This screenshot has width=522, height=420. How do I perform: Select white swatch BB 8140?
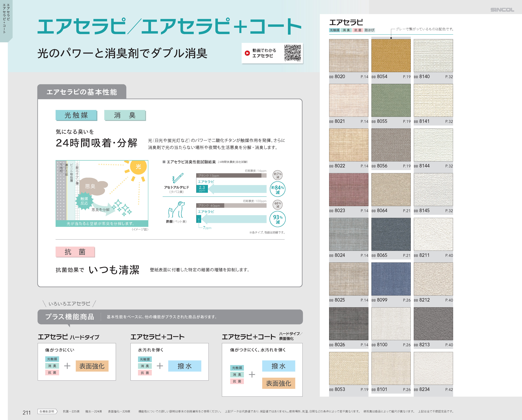click(x=433, y=56)
